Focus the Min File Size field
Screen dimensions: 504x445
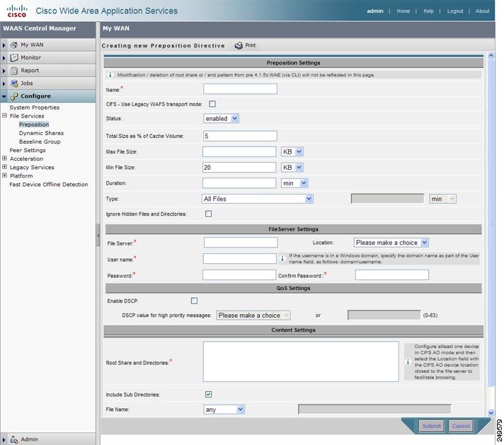(x=239, y=168)
